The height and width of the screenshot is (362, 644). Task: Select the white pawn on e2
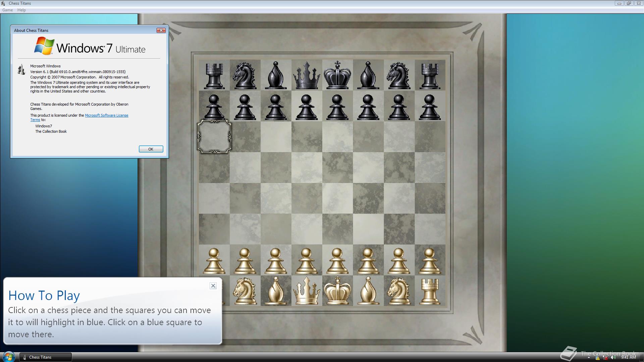click(x=337, y=261)
